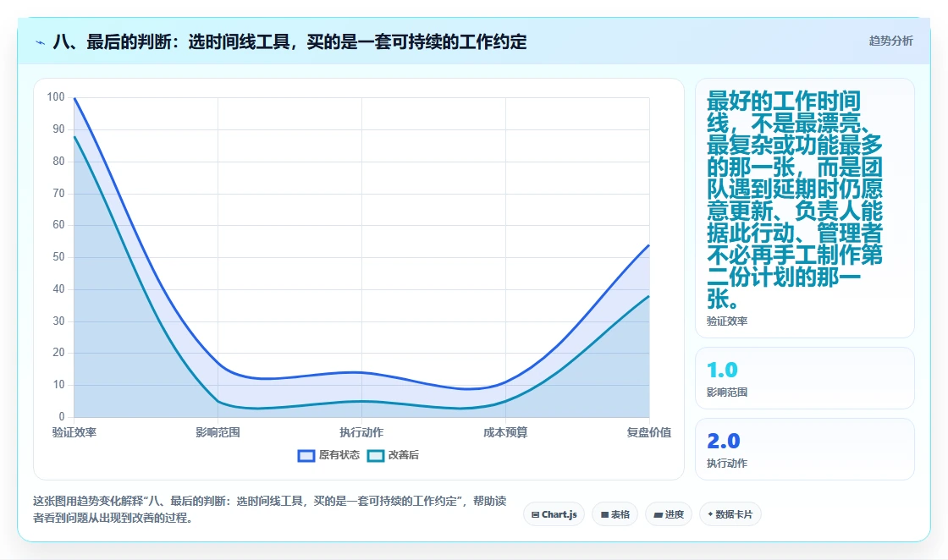Screen dimensions: 948x560
Task: Click the large teal quote text
Action: point(795,200)
